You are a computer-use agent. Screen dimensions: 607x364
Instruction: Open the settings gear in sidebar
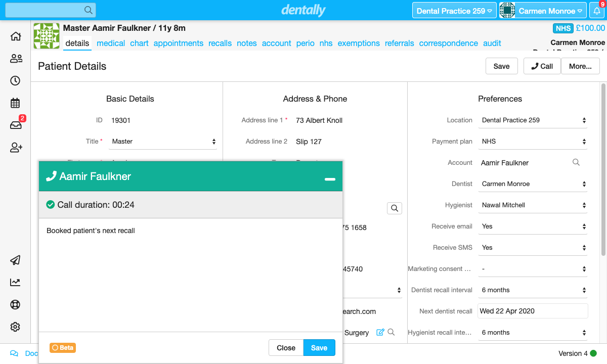coord(16,327)
